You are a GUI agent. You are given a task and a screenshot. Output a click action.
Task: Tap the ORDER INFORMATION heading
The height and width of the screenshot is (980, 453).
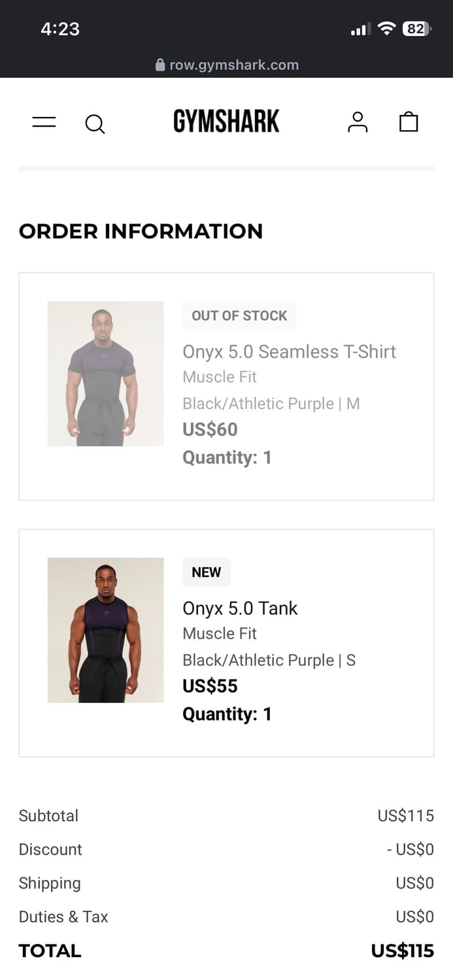click(x=141, y=231)
